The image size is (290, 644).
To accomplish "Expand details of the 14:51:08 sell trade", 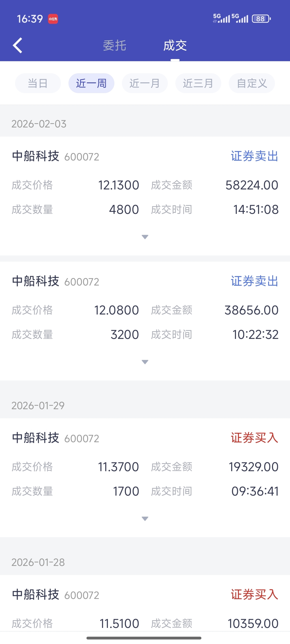I will pos(145,237).
